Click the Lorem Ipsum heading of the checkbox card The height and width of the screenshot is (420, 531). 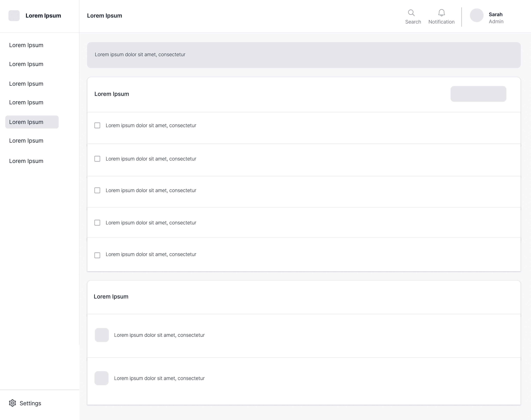point(112,94)
